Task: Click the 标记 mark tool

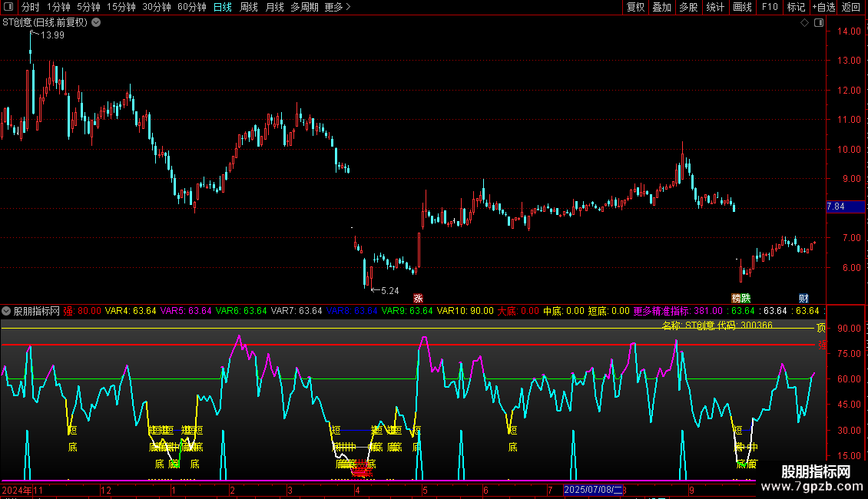Action: (796, 7)
